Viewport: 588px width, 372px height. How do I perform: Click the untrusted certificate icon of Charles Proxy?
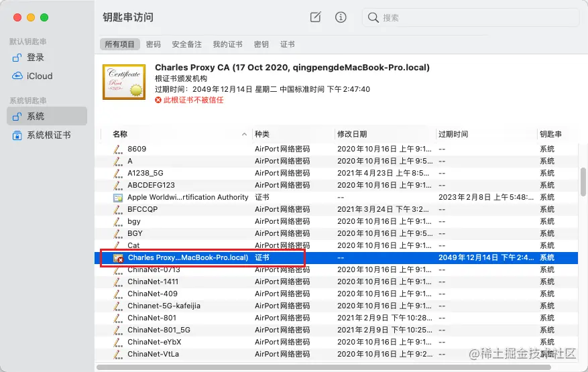(x=118, y=258)
